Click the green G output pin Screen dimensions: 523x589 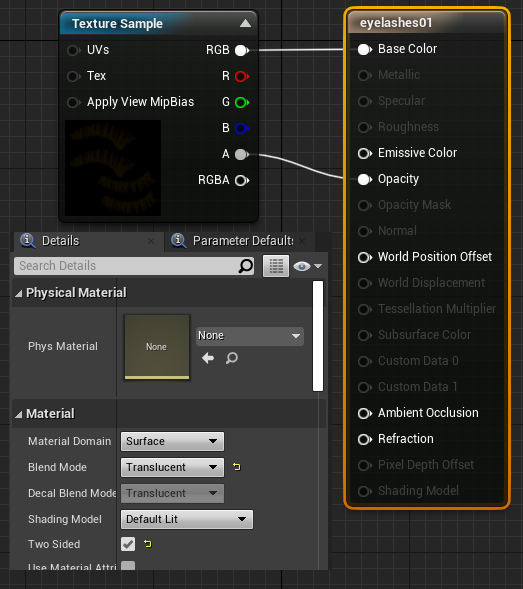coord(242,102)
